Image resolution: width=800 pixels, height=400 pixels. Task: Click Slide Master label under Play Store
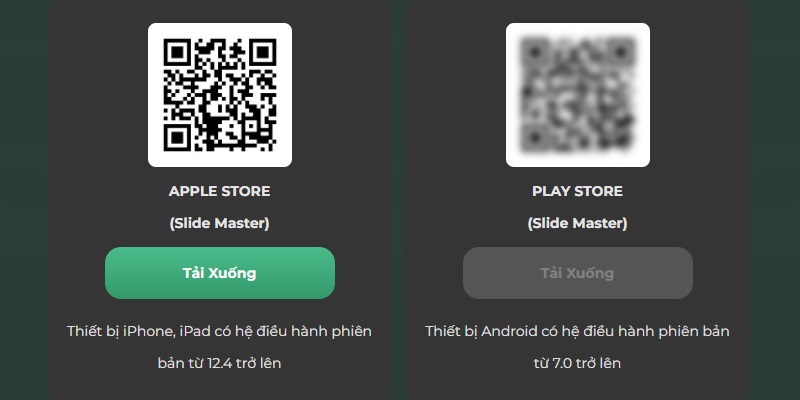pos(578,223)
